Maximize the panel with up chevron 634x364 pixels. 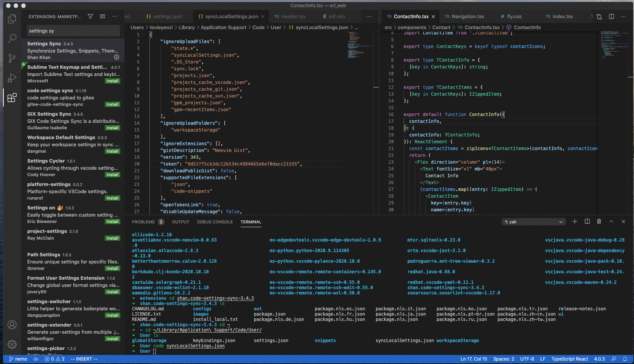[x=611, y=221]
